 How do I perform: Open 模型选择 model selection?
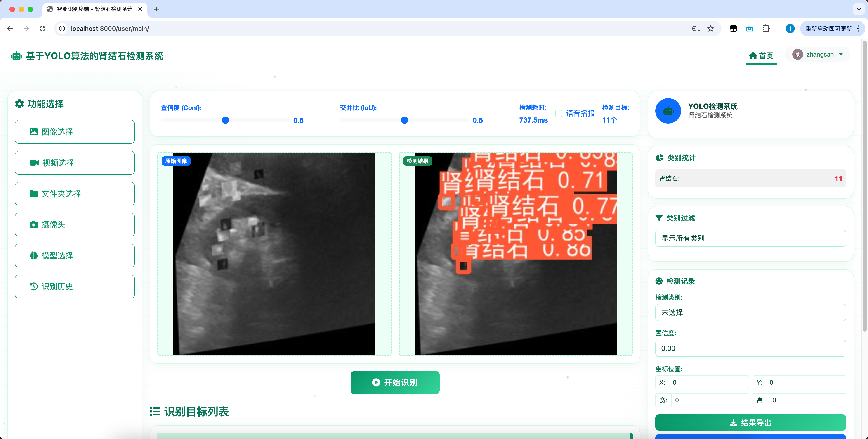(75, 255)
